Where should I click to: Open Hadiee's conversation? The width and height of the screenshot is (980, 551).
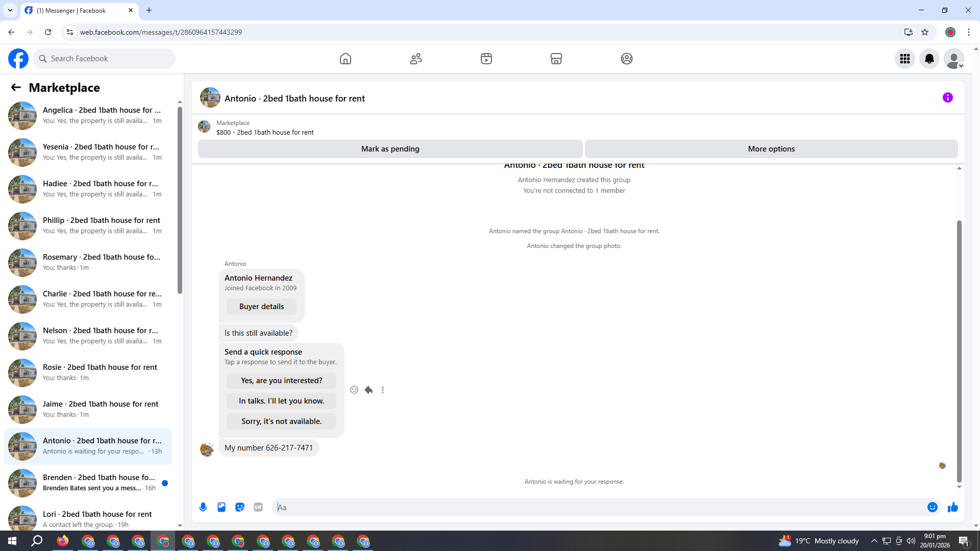pyautogui.click(x=88, y=189)
